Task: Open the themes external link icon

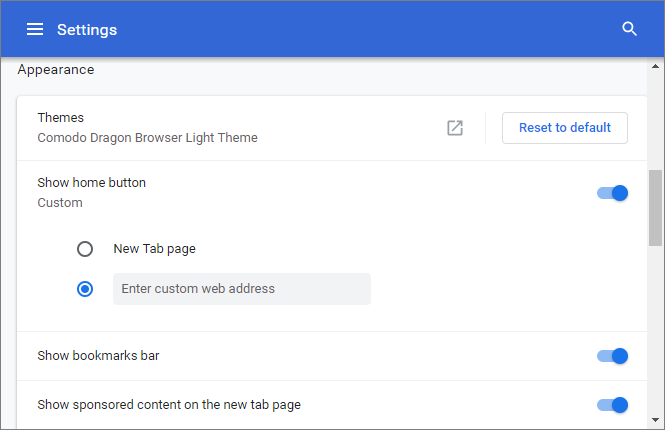Action: point(455,128)
